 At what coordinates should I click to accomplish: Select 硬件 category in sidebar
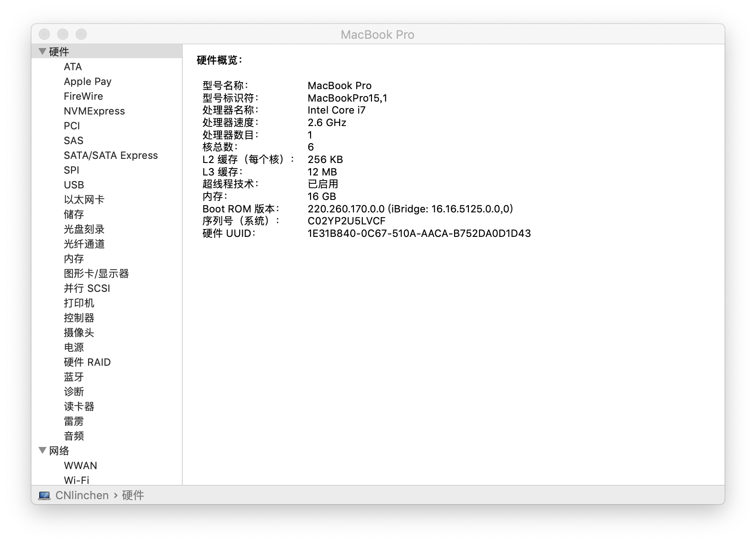(107, 52)
